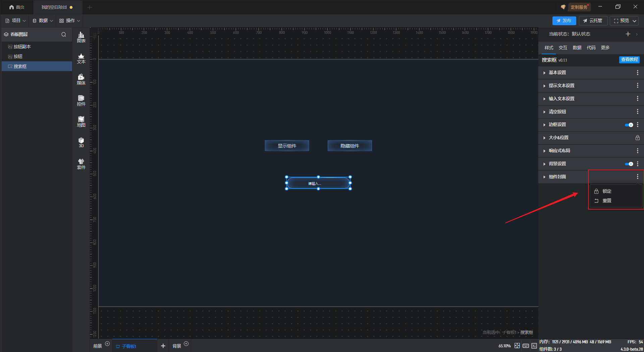Switch to the 数据 tab in properties panel
Viewport: 644px width, 352px height.
pyautogui.click(x=577, y=48)
